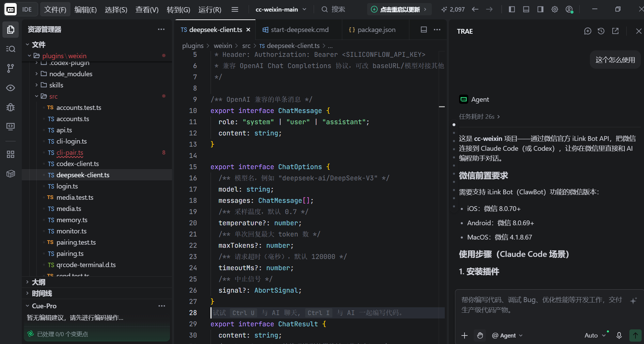Click the 搜索 search box in title bar

point(334,10)
